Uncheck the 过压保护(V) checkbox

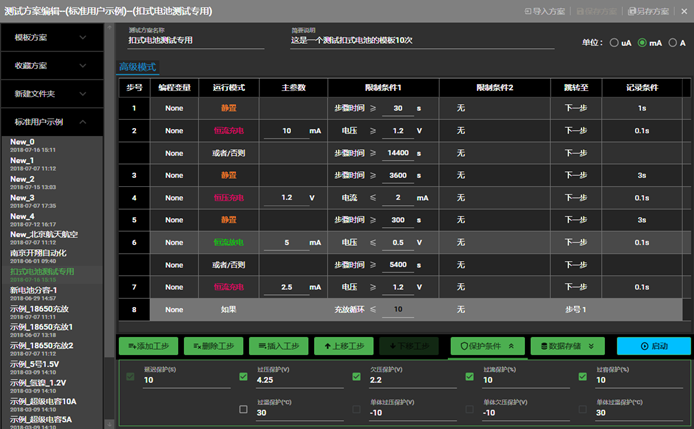coord(244,378)
